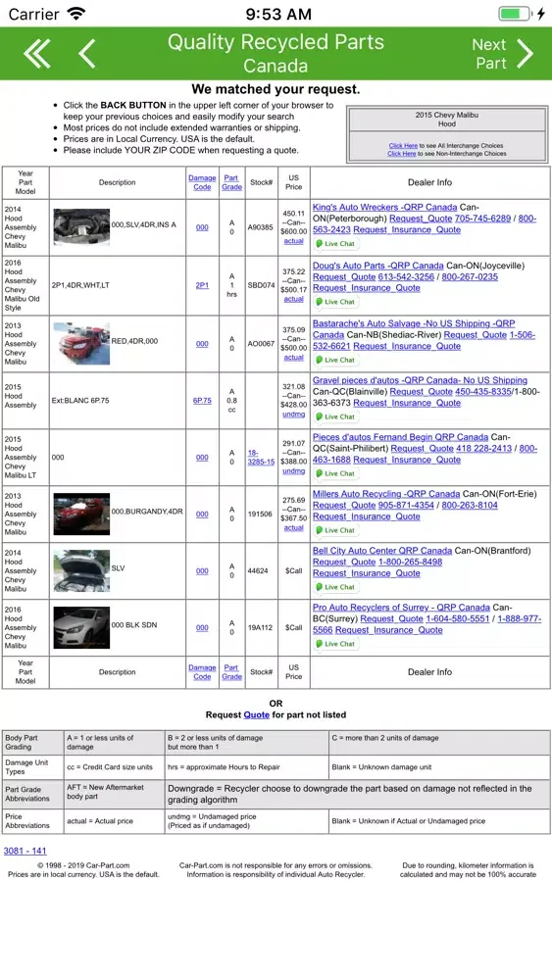Open Live Chat for Millers Auto Recycling
552x980 pixels.
click(335, 530)
